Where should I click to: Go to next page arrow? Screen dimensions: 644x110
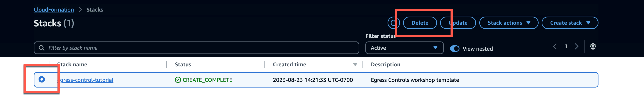pos(576,46)
